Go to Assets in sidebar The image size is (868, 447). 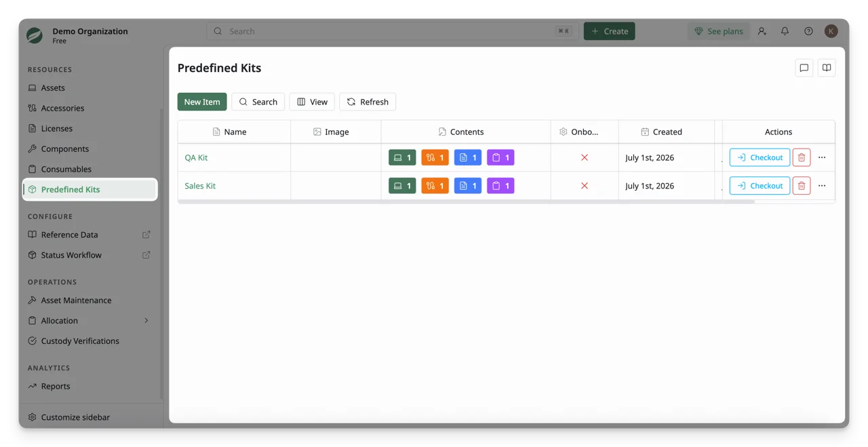point(90,88)
